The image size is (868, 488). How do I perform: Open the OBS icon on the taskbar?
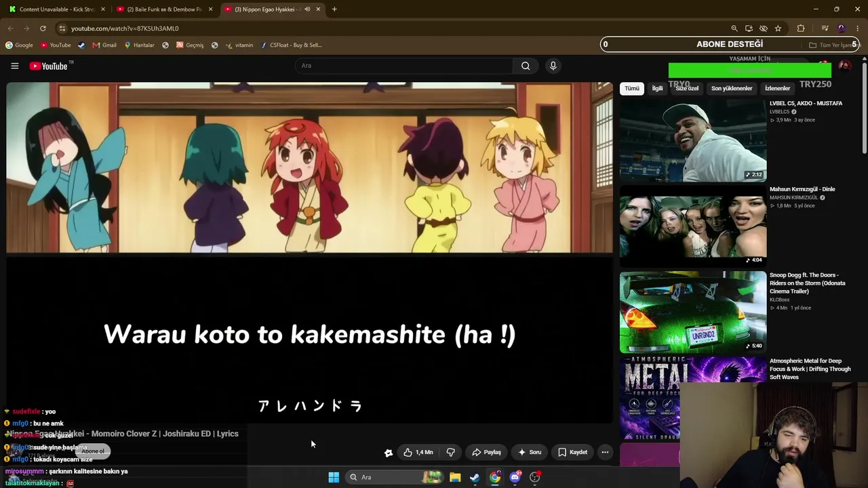point(535,477)
